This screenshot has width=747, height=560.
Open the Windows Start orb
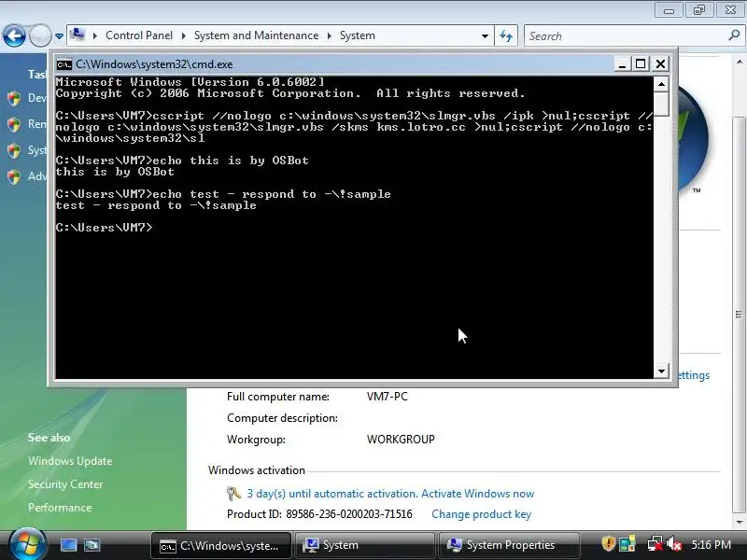(x=28, y=544)
